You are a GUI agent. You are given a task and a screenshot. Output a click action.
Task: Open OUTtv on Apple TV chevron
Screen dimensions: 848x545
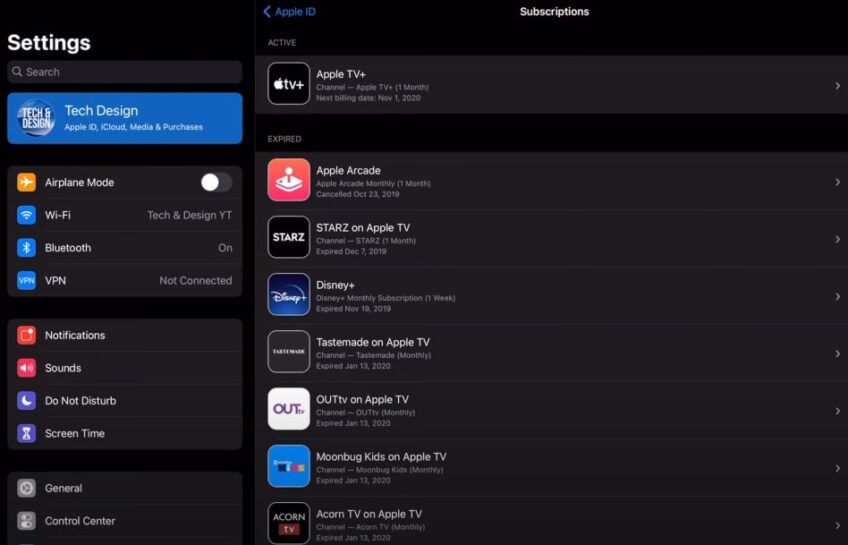(x=837, y=411)
